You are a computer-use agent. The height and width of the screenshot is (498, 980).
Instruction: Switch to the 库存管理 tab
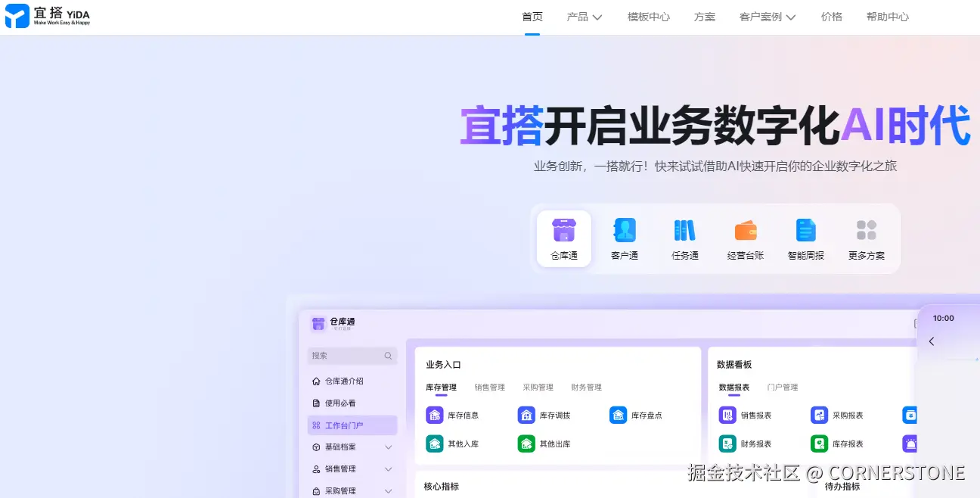[x=441, y=388]
